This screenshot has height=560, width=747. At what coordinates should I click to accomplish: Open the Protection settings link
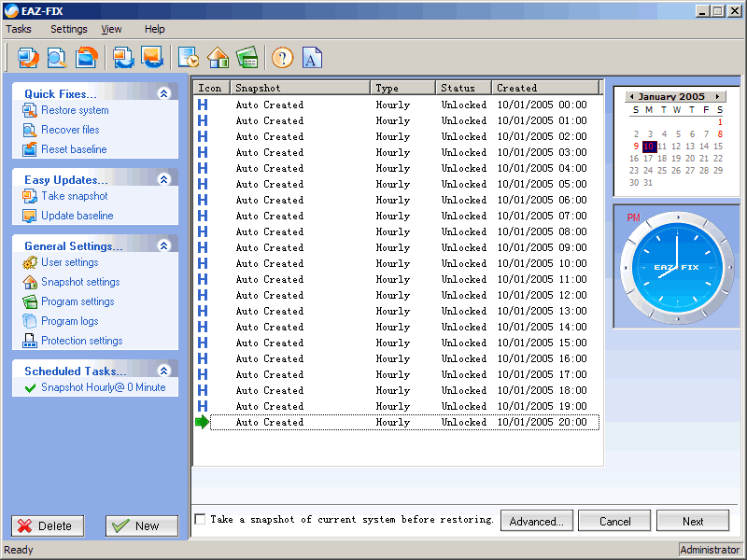[81, 341]
